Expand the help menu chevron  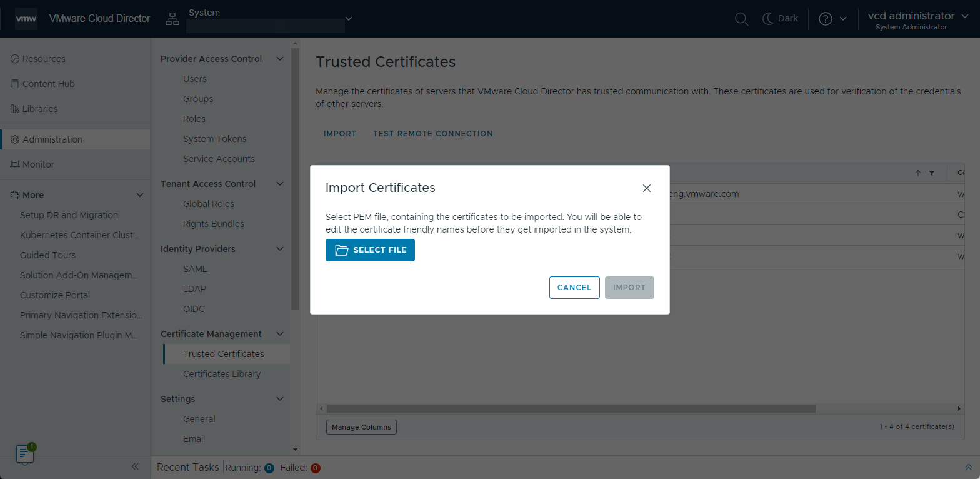point(843,19)
